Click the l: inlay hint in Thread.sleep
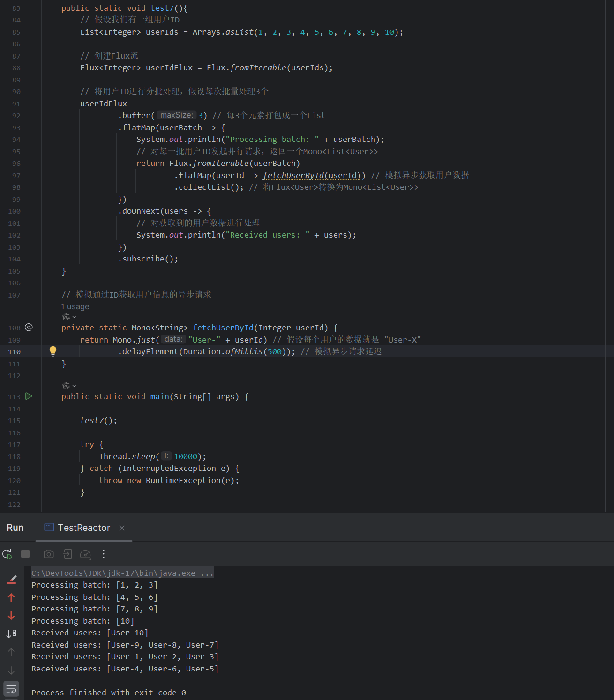 (166, 456)
